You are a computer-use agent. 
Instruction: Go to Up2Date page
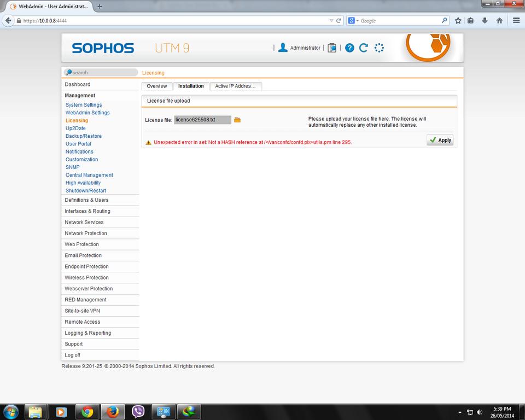(75, 129)
